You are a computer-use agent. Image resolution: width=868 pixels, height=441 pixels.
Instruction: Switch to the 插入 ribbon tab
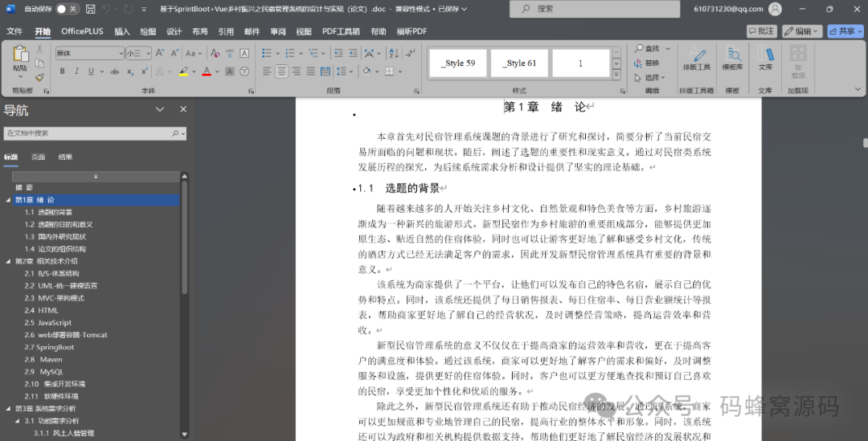tap(122, 31)
